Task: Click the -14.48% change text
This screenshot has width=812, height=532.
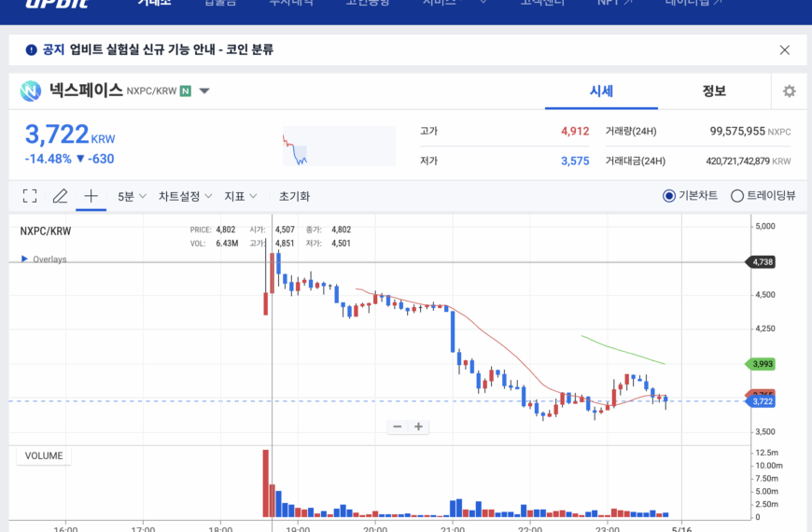Action: pyautogui.click(x=49, y=159)
